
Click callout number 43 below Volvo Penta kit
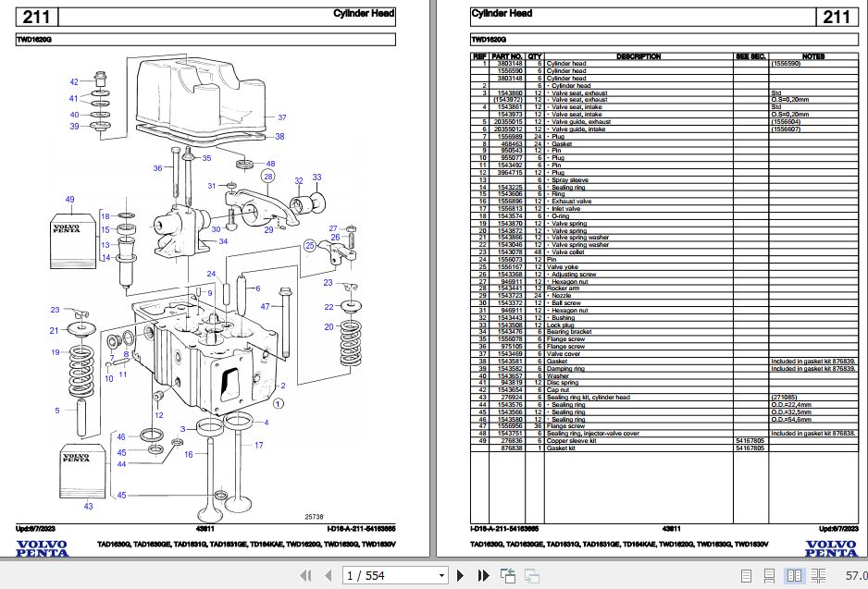click(89, 506)
